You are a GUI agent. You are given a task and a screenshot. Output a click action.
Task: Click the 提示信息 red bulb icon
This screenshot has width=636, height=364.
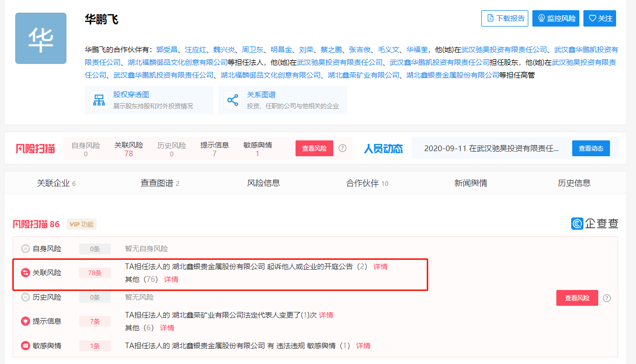point(25,321)
